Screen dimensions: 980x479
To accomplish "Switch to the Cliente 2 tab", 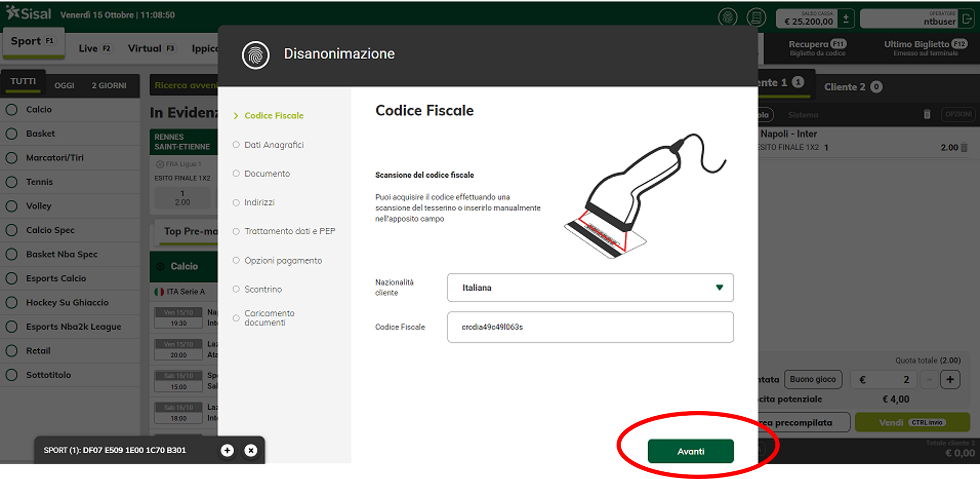I will click(853, 87).
